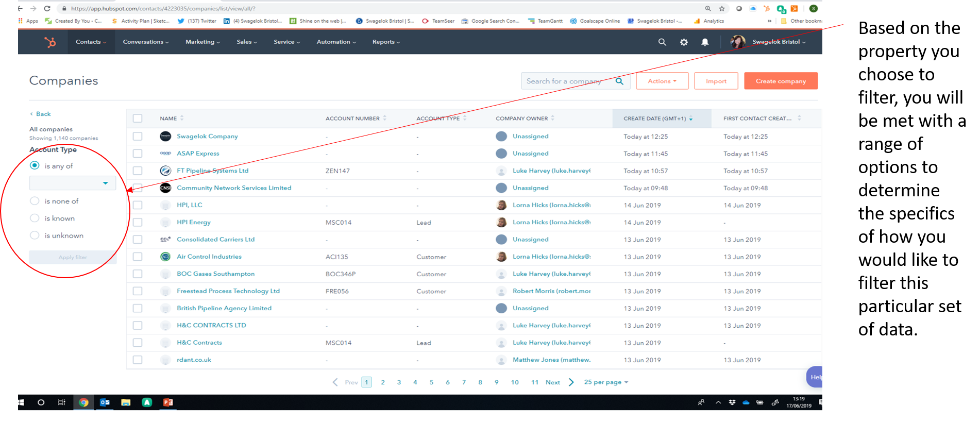Open Outlook from the Windows taskbar

105,402
